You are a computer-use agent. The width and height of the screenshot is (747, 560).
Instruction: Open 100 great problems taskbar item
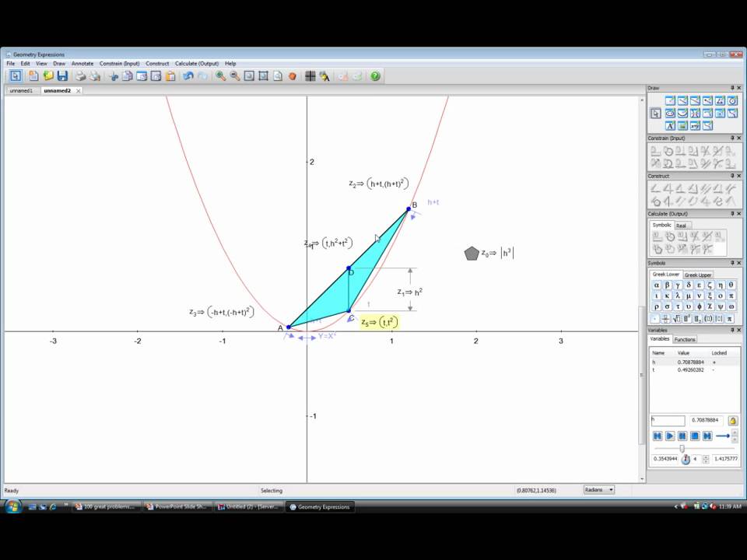(107, 506)
